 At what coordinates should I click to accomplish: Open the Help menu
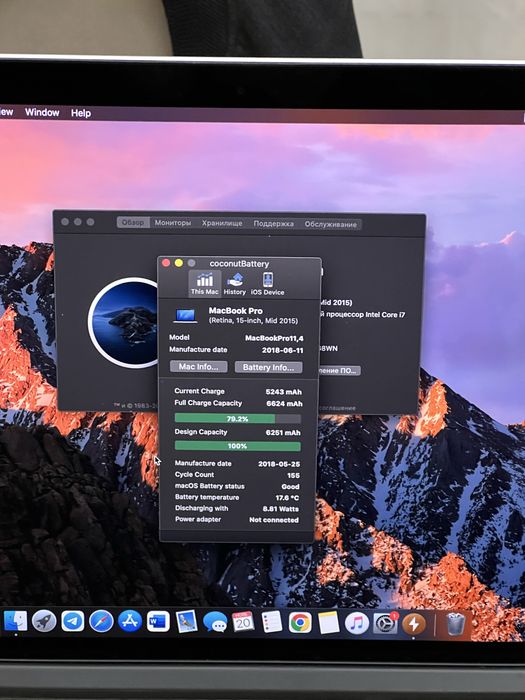click(x=81, y=113)
